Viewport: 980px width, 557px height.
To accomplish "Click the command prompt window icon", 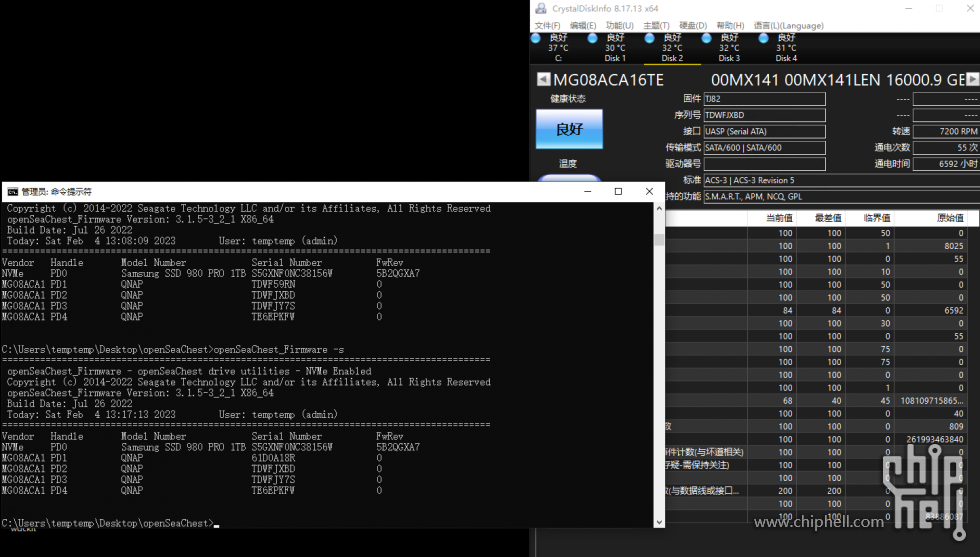I will 12,191.
